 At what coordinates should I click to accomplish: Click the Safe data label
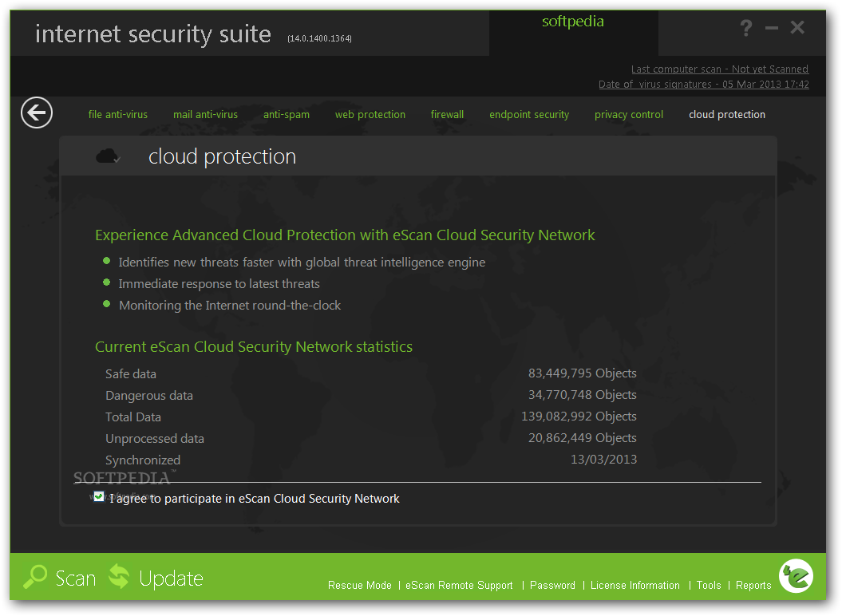pos(130,373)
